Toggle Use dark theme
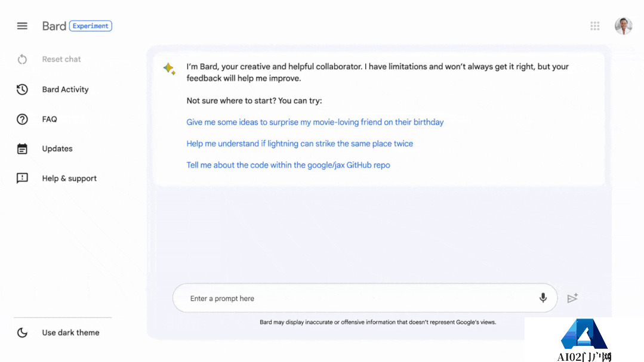 coord(70,332)
